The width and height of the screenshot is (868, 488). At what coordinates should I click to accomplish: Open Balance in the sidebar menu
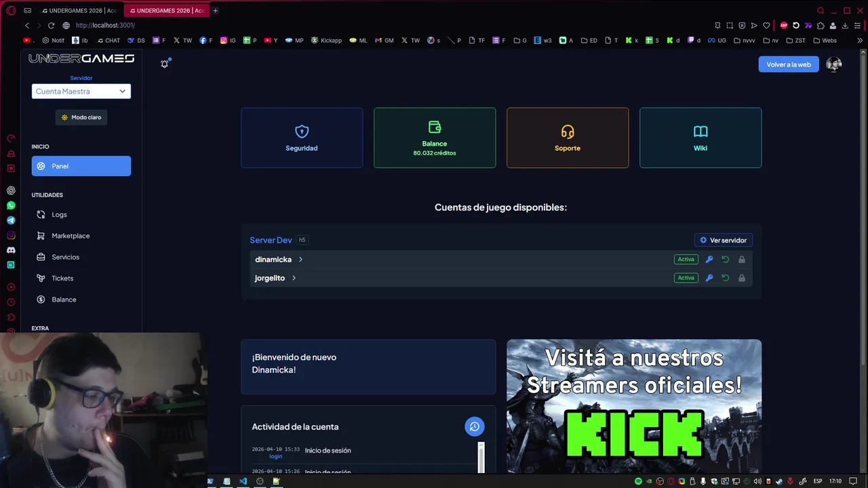81,300
